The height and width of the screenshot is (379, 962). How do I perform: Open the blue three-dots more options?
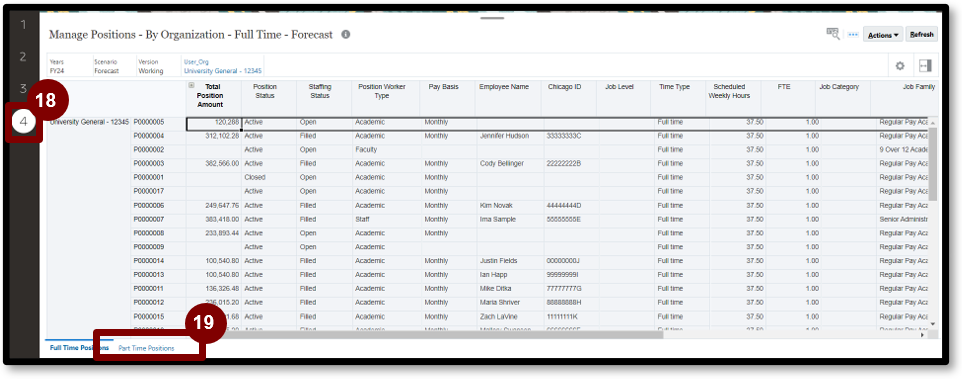coord(853,35)
